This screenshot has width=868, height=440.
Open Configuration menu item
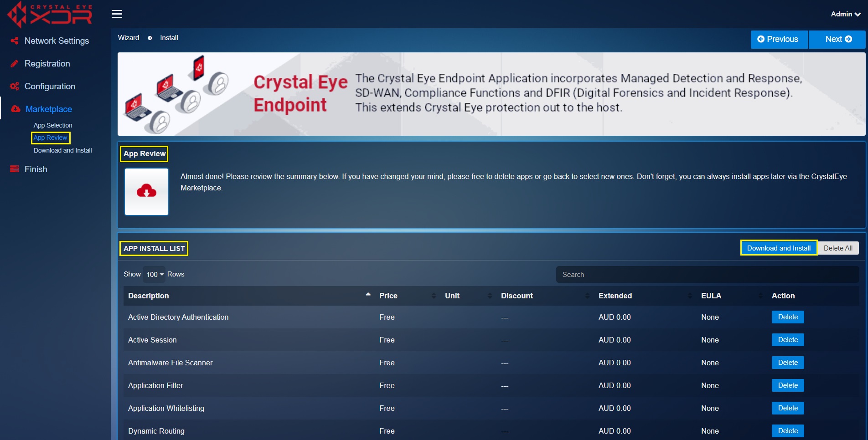(x=50, y=86)
